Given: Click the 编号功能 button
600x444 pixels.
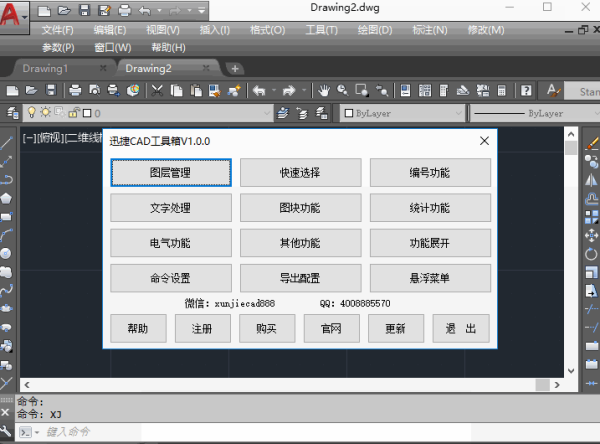Looking at the screenshot, I should pos(430,173).
